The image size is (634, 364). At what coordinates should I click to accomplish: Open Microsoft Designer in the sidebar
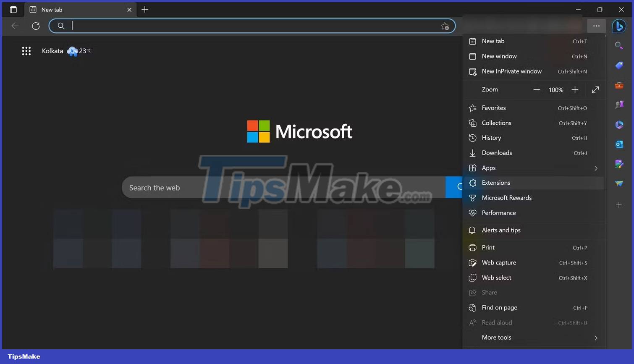pyautogui.click(x=619, y=164)
